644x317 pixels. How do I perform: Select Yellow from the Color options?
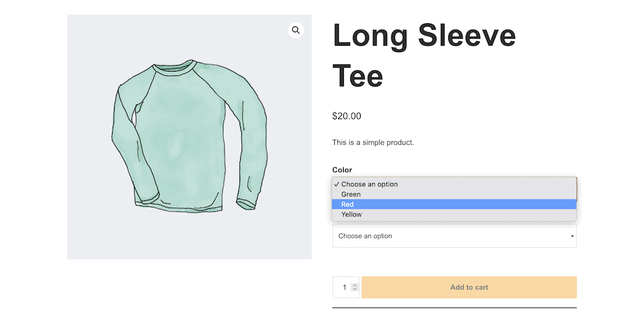coord(352,215)
